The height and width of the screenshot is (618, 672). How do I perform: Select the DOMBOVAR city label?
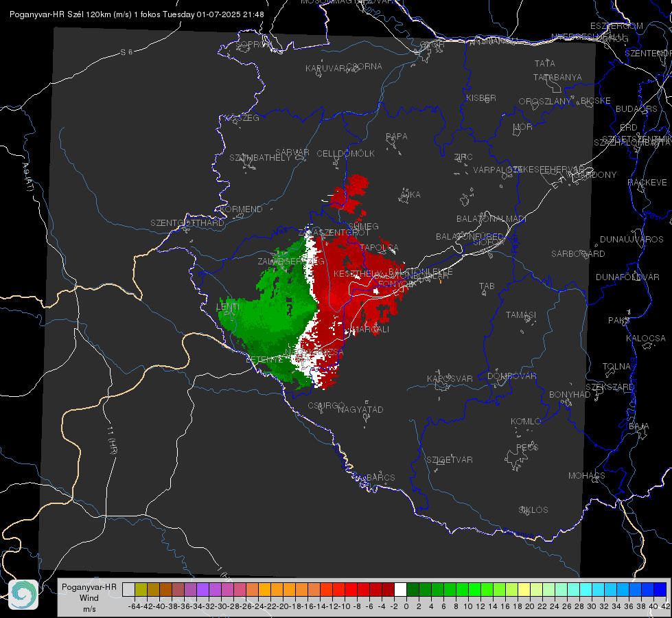coord(512,376)
